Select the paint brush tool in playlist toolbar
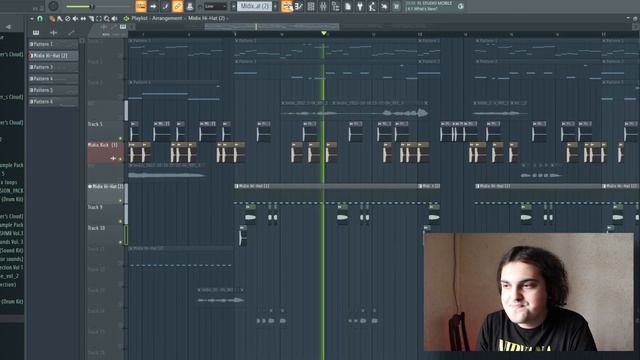 (x=60, y=18)
